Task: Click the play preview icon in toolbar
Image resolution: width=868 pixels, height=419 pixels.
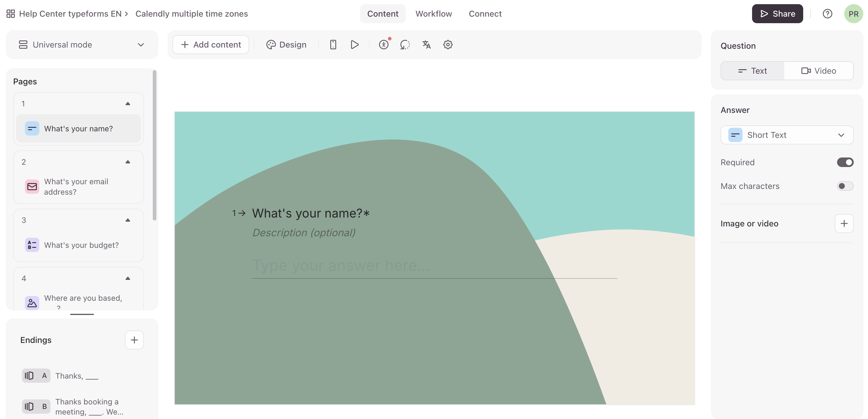Action: click(354, 45)
